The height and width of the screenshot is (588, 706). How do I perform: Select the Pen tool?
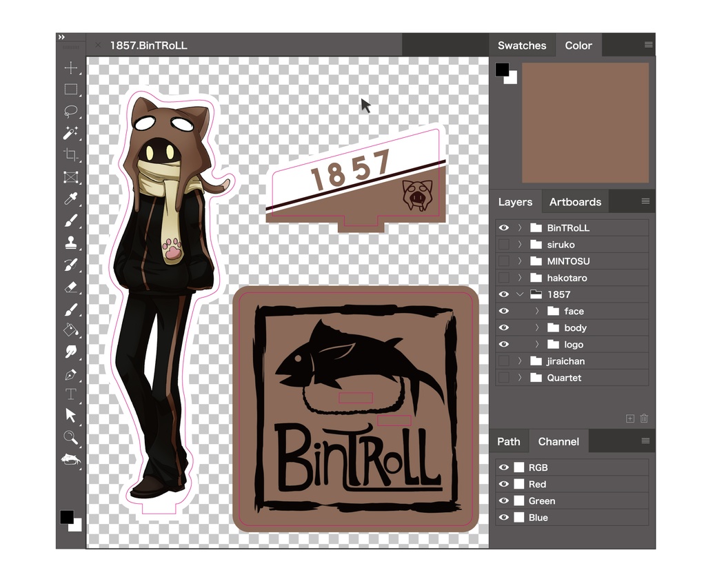point(71,374)
